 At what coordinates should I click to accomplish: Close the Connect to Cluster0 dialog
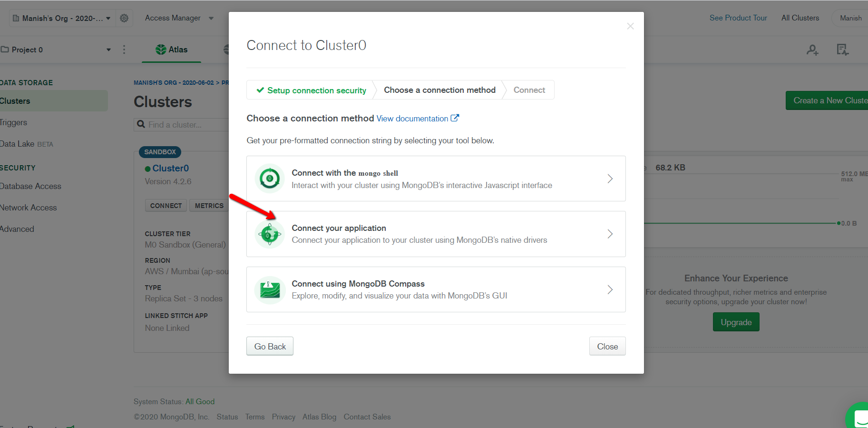coord(630,26)
